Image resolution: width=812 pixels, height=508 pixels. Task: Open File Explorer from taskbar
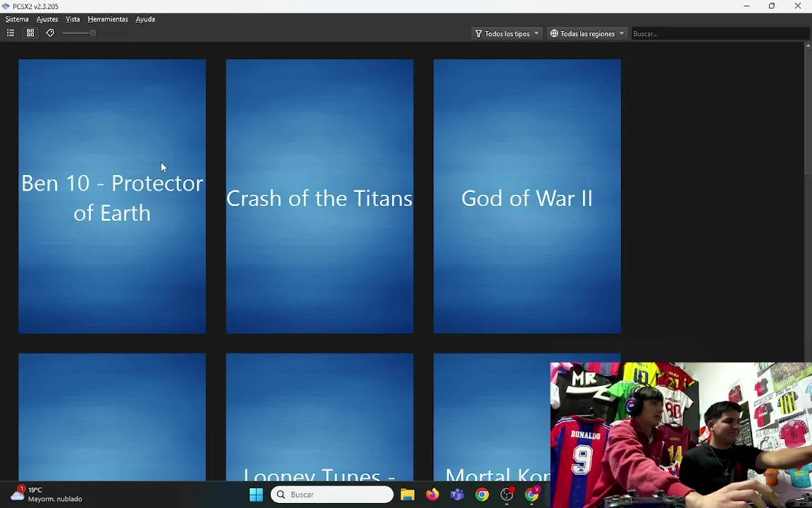click(407, 495)
